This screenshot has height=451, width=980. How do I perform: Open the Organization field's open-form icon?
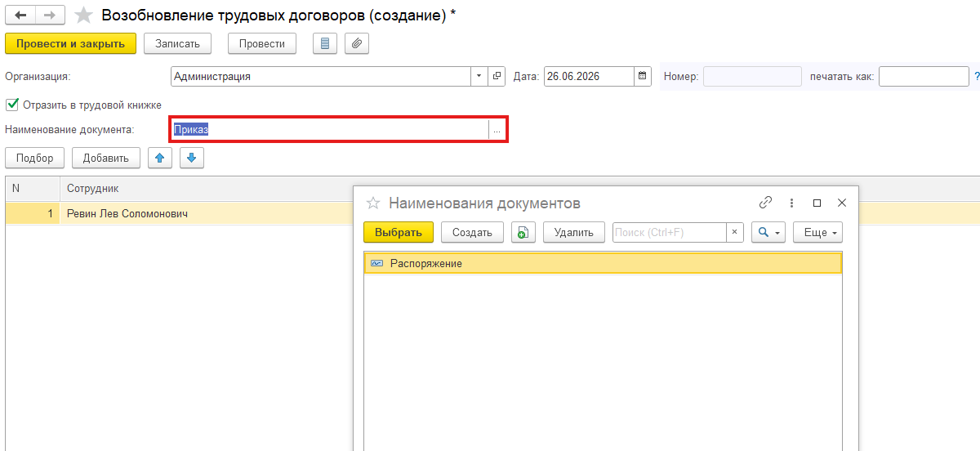click(x=497, y=76)
